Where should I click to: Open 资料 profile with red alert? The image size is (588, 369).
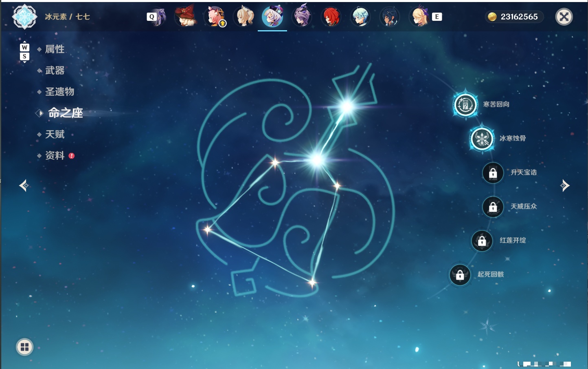(x=60, y=155)
